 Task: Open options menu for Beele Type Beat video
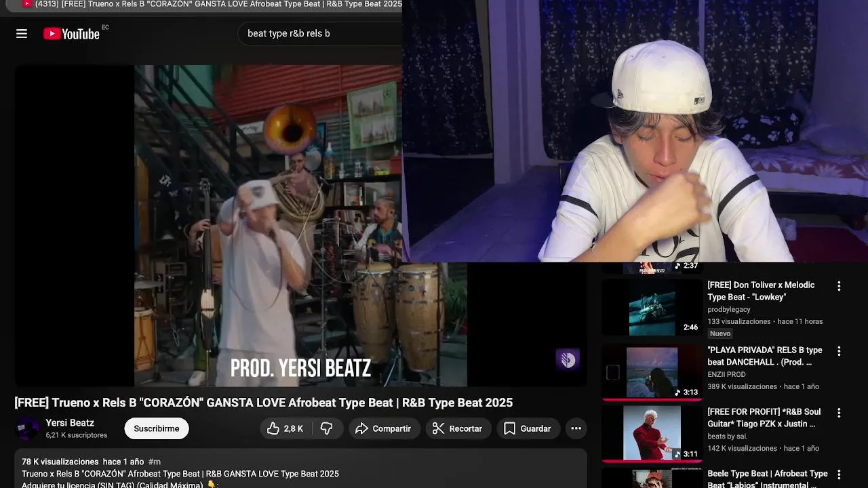click(x=839, y=474)
